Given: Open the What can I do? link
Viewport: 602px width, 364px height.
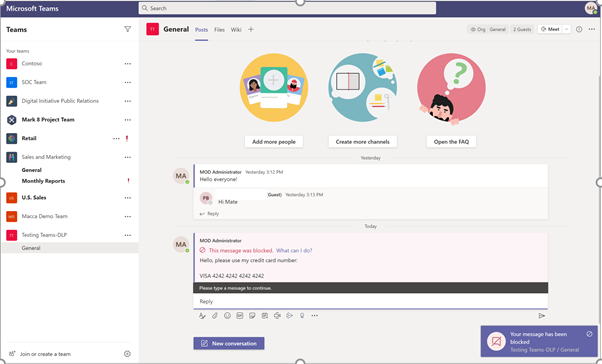Looking at the screenshot, I should 294,251.
